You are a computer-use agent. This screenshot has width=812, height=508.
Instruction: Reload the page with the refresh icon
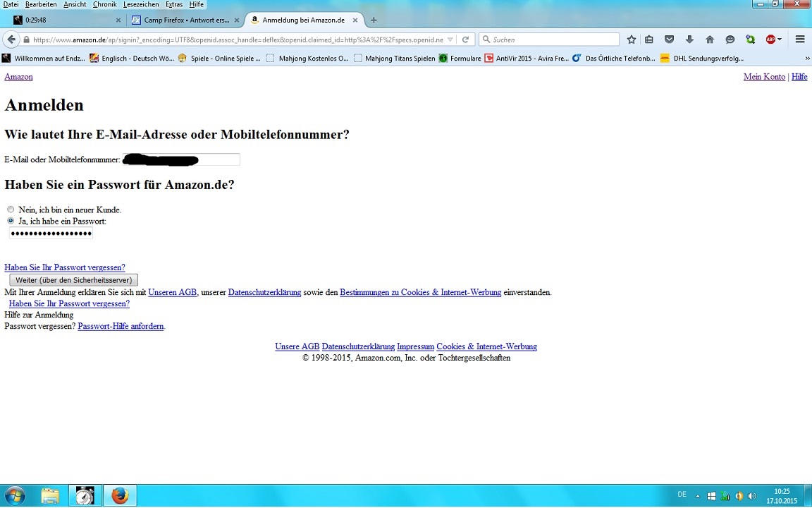465,40
